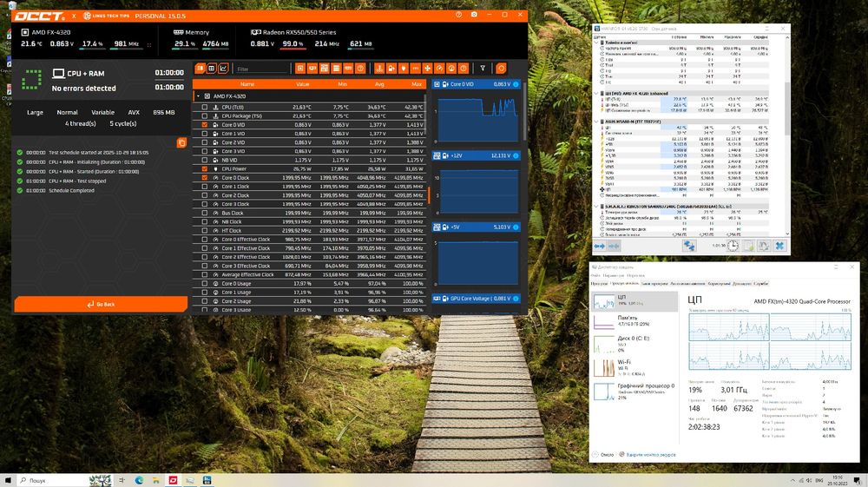Click the OCCT funnel filter icon

[x=483, y=69]
